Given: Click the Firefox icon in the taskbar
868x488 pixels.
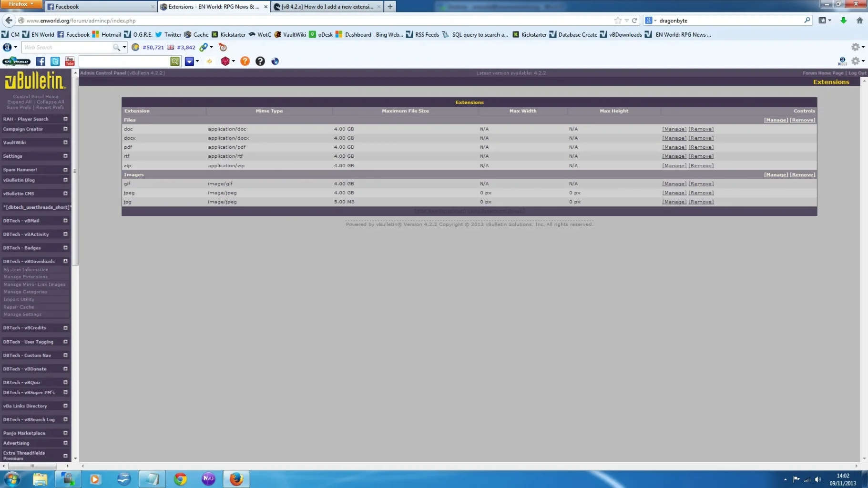Looking at the screenshot, I should (236, 479).
